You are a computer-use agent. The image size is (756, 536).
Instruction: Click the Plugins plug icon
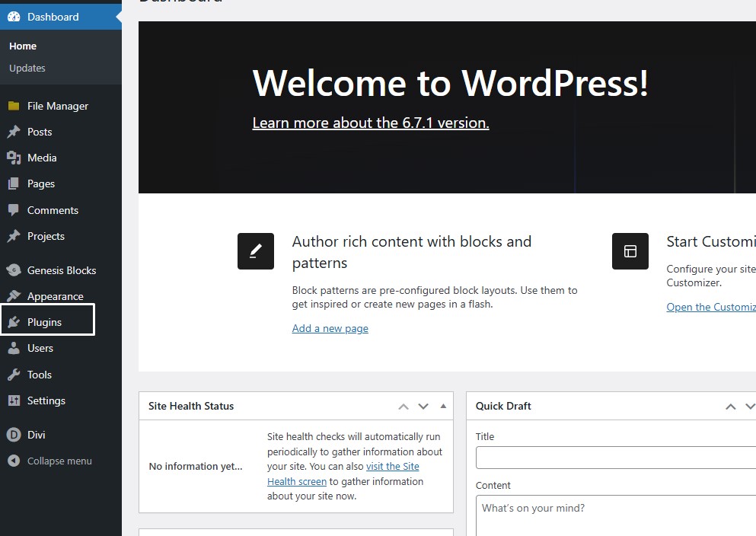(14, 322)
